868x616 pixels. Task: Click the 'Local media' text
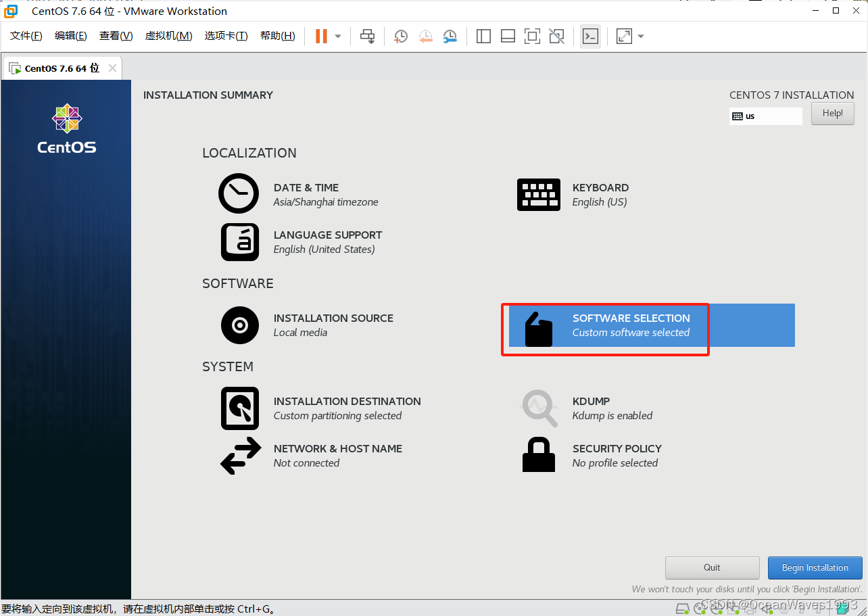(x=300, y=333)
